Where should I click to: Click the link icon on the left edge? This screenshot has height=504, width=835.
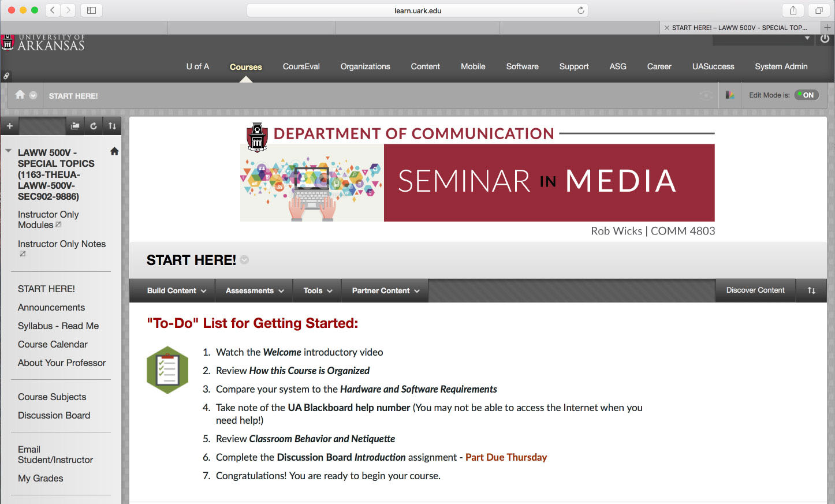6,76
